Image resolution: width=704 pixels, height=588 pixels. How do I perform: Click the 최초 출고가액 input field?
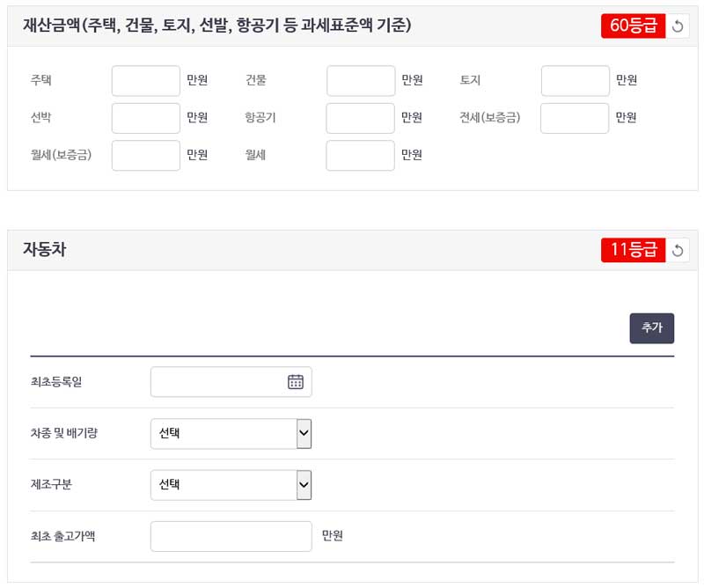pyautogui.click(x=231, y=536)
